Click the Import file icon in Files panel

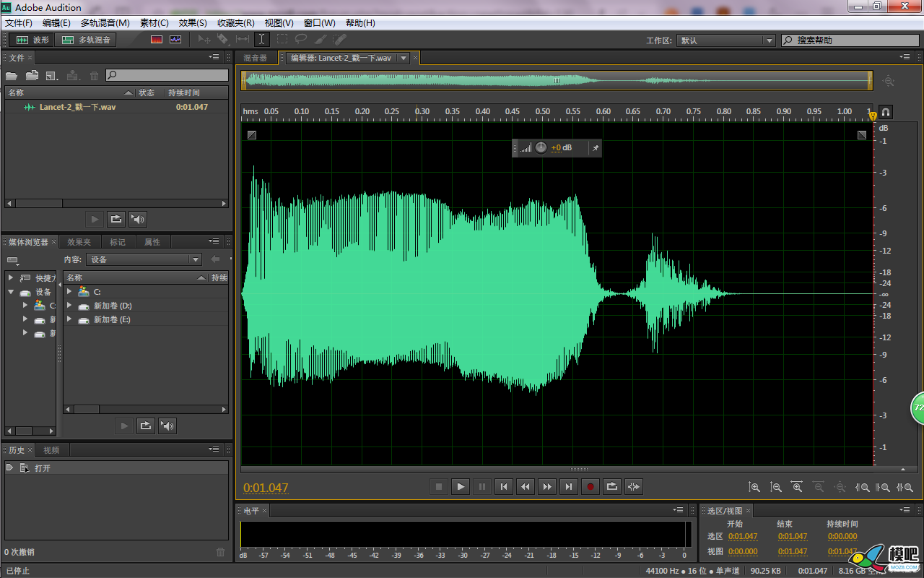(32, 75)
